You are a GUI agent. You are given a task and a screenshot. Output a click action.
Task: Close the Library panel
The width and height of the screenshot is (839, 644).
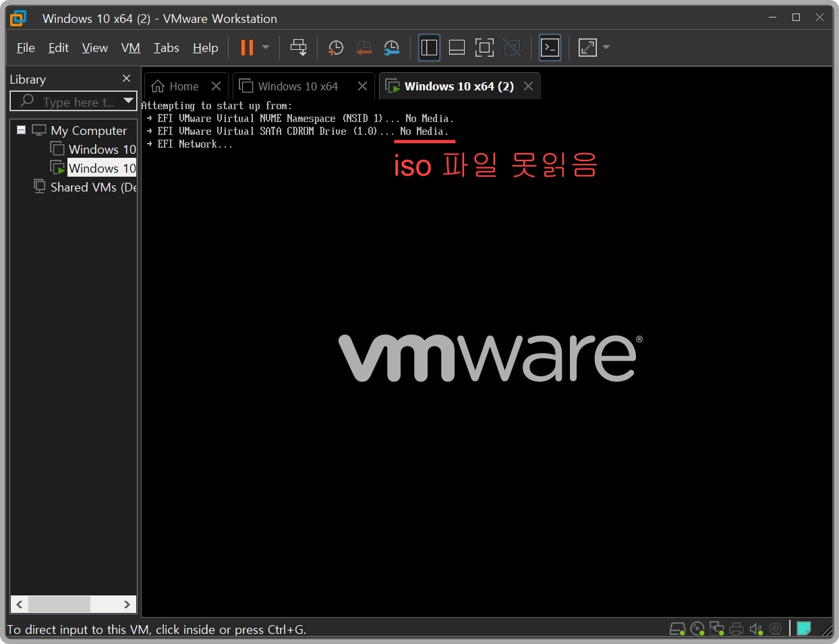[x=126, y=79]
